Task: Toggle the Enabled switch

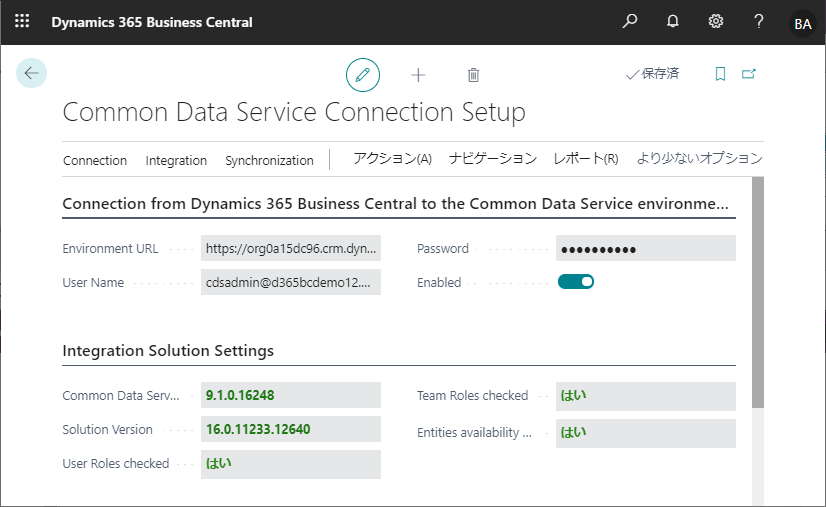Action: [576, 282]
